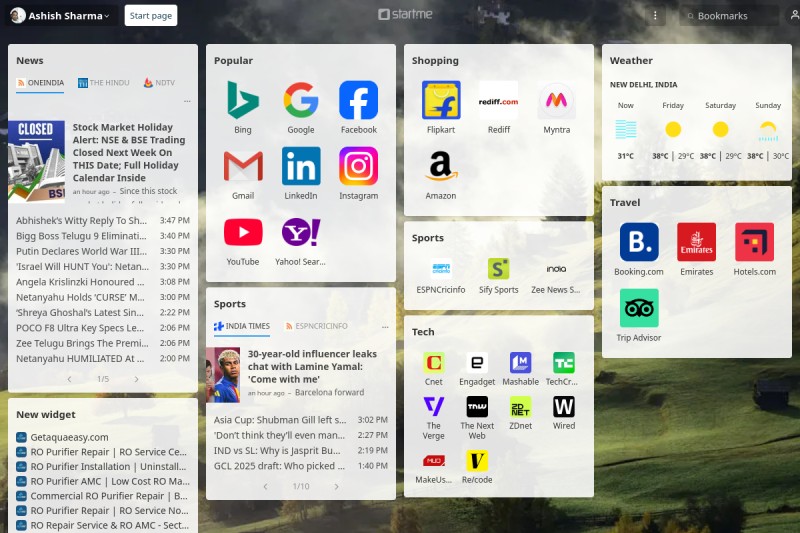Open the Sify Sports icon
The height and width of the screenshot is (533, 800).
click(x=498, y=269)
